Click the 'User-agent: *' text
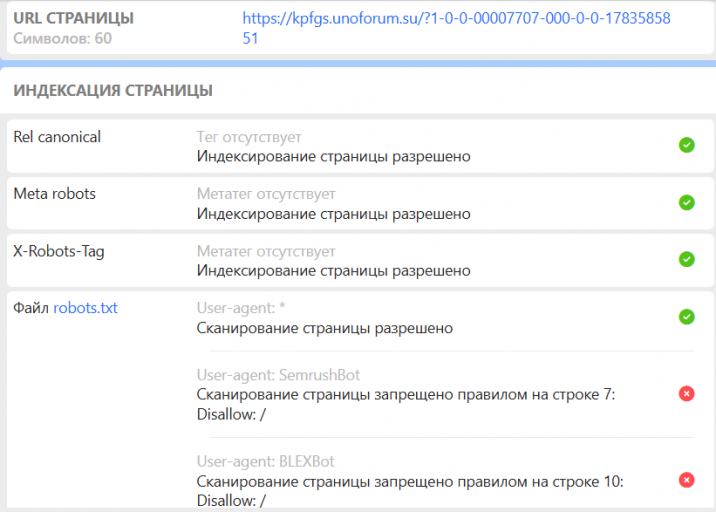The image size is (716, 512). click(241, 308)
